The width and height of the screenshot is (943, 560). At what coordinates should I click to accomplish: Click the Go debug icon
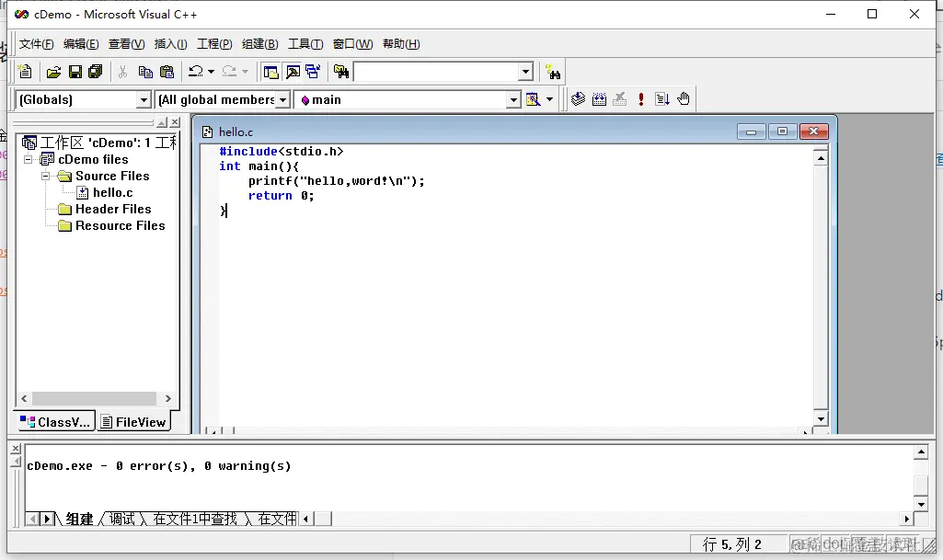(x=662, y=99)
